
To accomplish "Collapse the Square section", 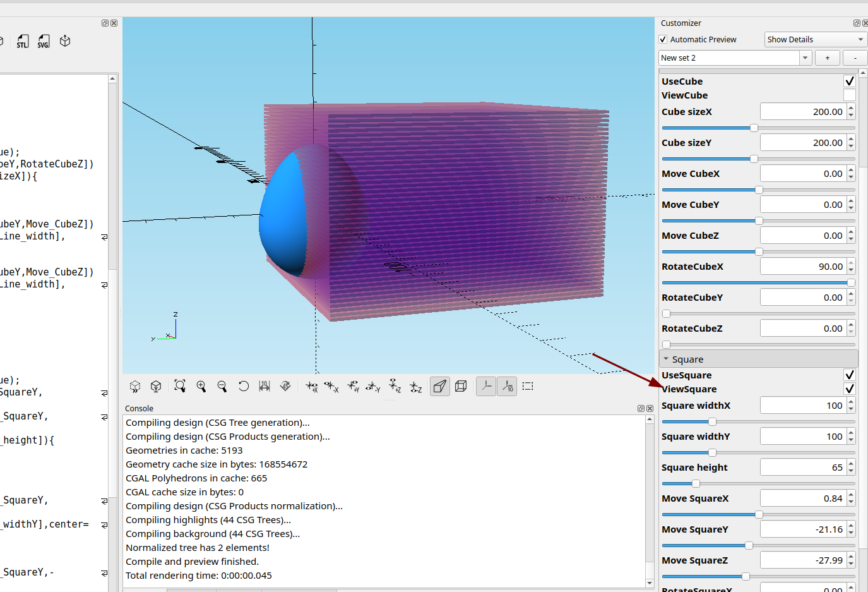I will [666, 359].
